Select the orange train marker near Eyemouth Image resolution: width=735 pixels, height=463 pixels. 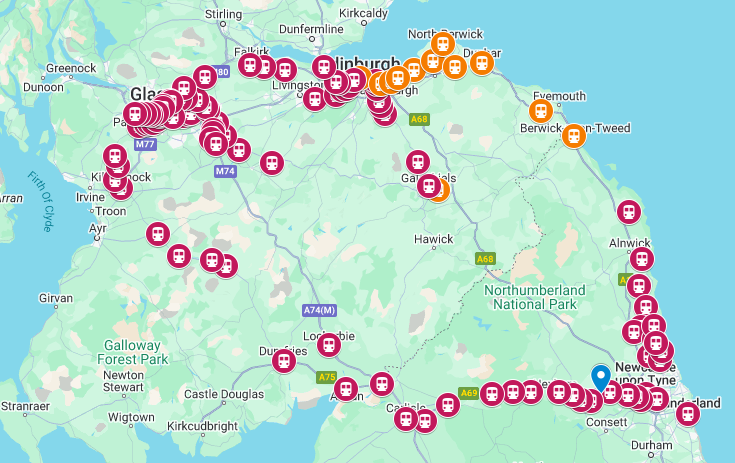pos(541,112)
